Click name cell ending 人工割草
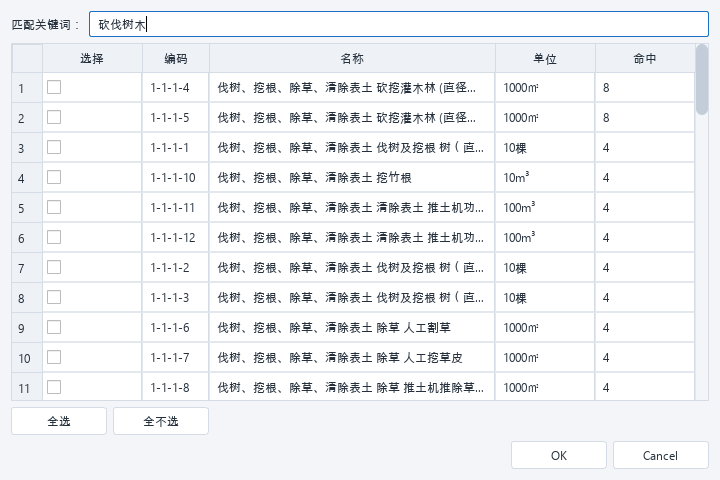The image size is (720, 480). click(352, 328)
